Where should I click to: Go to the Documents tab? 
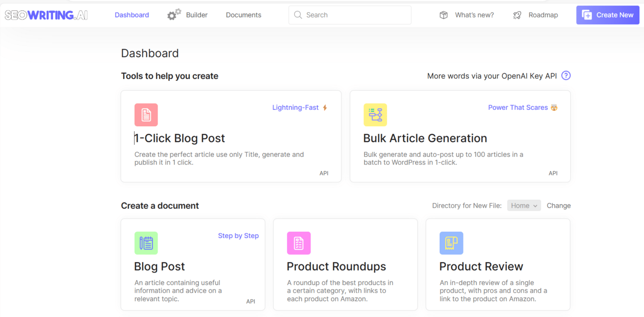[x=243, y=15]
